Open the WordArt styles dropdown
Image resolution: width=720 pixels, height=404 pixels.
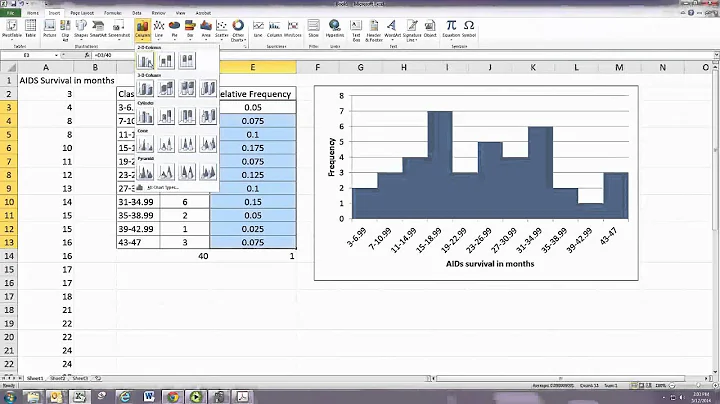point(392,29)
